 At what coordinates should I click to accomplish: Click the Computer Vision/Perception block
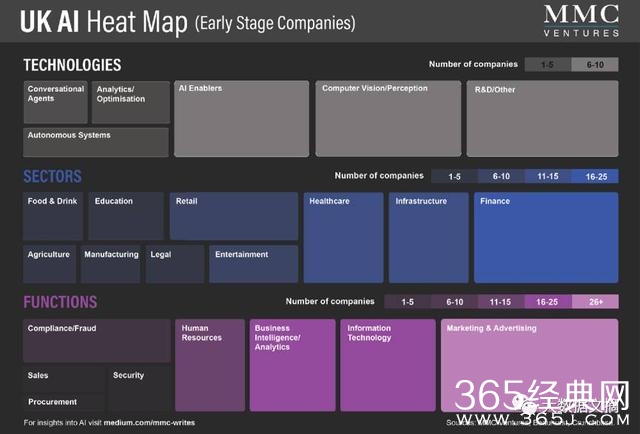point(388,118)
